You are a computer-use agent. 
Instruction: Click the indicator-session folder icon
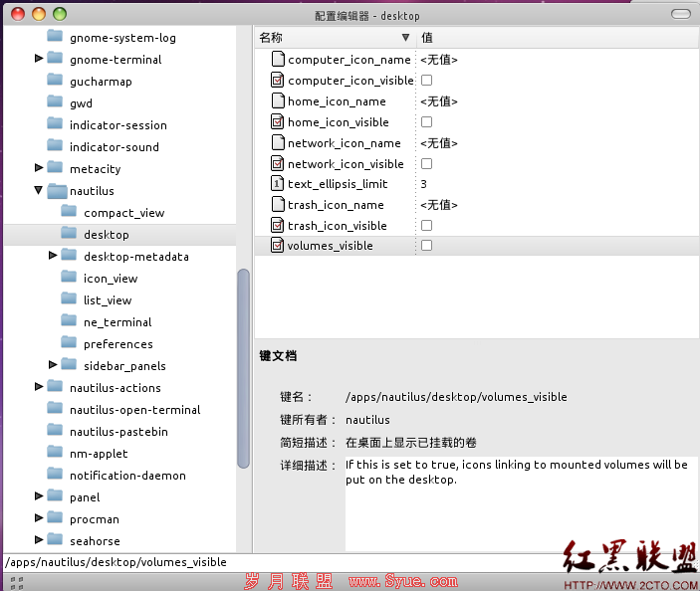[55, 124]
